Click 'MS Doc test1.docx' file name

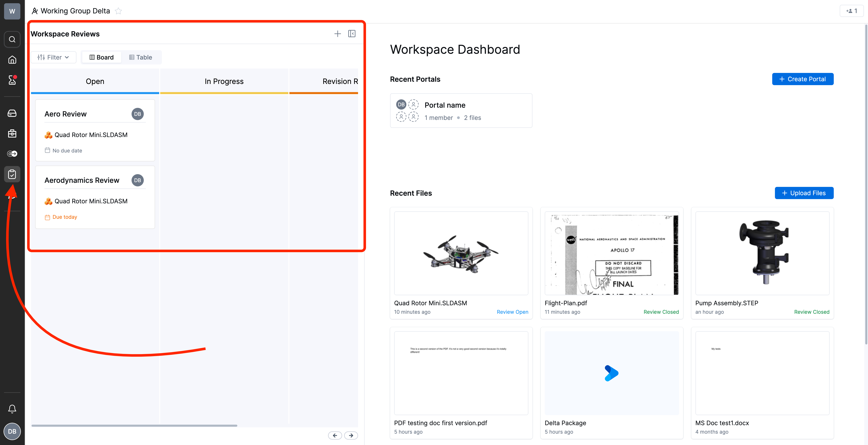point(722,423)
